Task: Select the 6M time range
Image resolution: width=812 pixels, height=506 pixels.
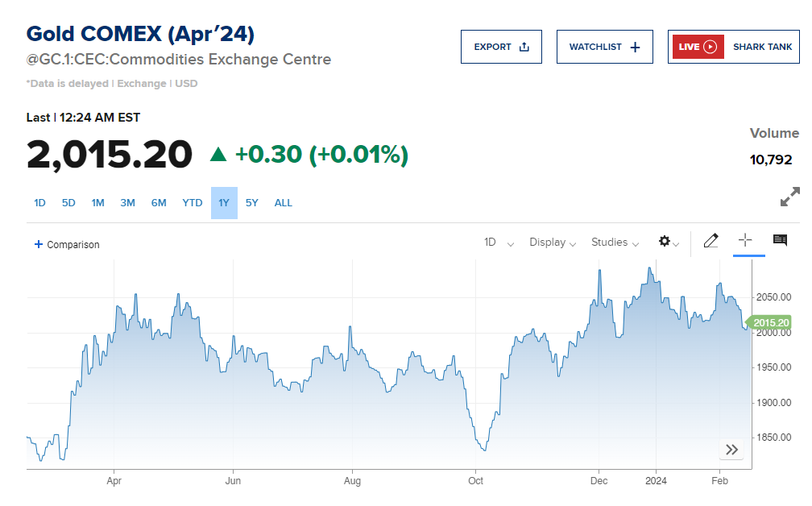Action: pos(159,203)
